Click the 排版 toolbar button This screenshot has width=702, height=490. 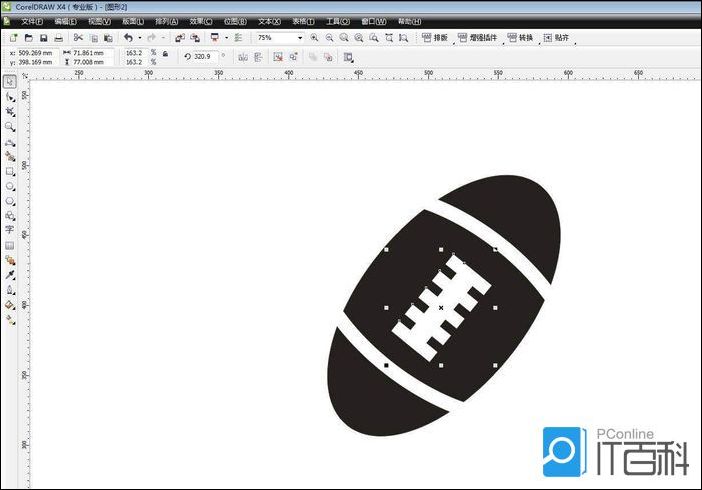(x=435, y=38)
